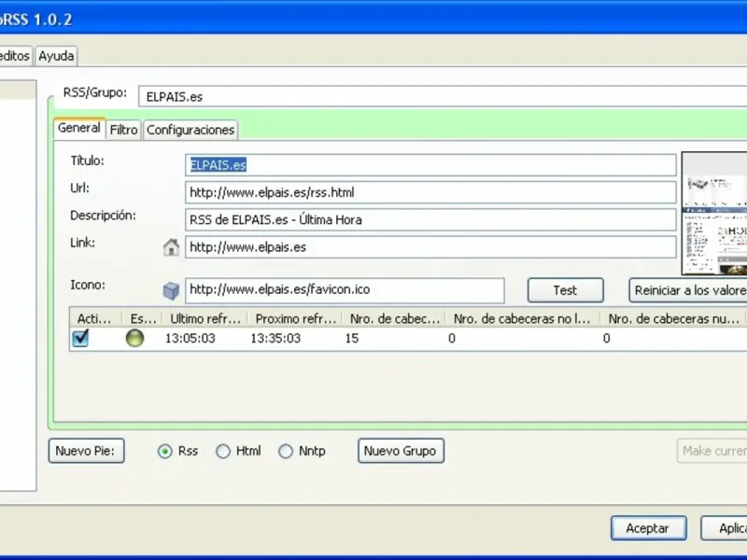Click the Aceptar button
Screen dimensions: 747x560
[648, 528]
